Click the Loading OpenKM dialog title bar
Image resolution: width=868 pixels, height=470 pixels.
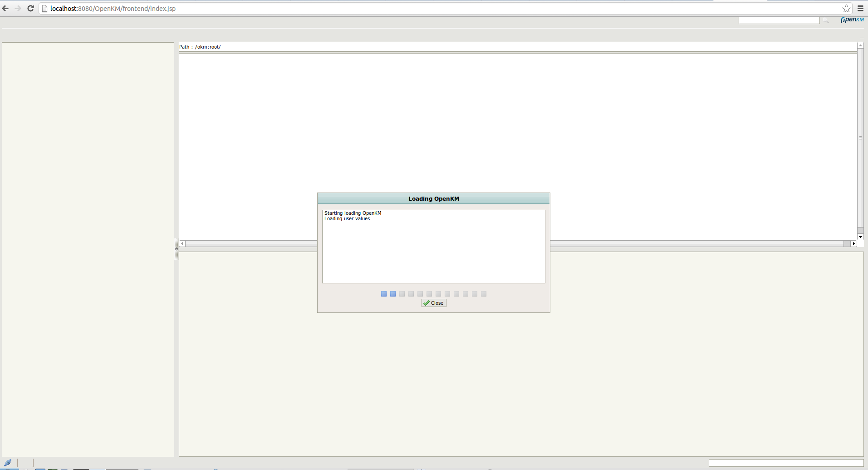pos(433,198)
